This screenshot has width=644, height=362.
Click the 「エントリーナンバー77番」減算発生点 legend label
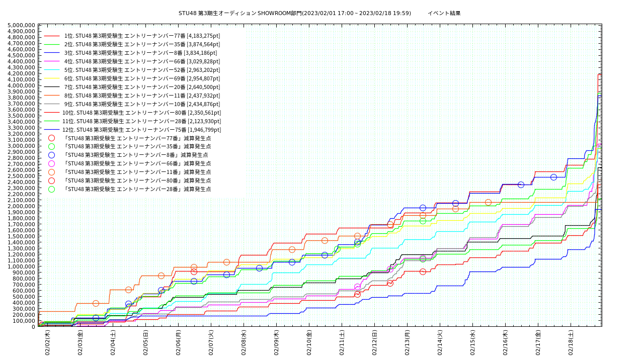[137, 138]
